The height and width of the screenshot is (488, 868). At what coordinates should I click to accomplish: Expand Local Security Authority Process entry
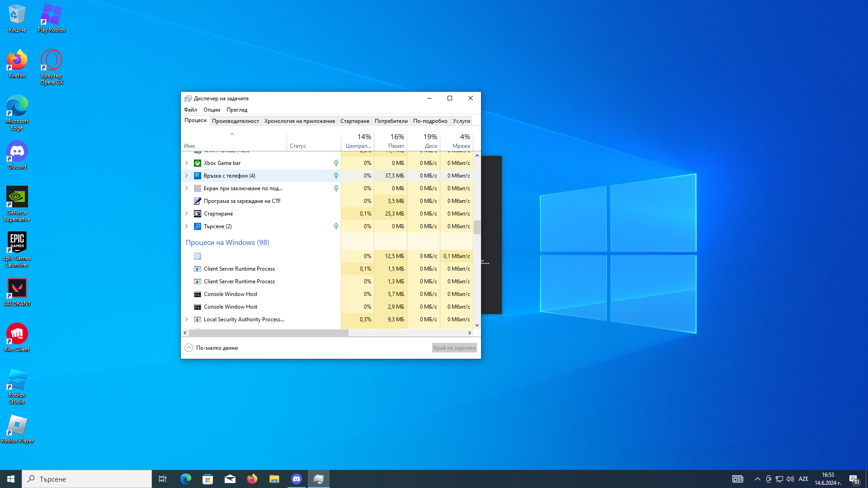(187, 319)
